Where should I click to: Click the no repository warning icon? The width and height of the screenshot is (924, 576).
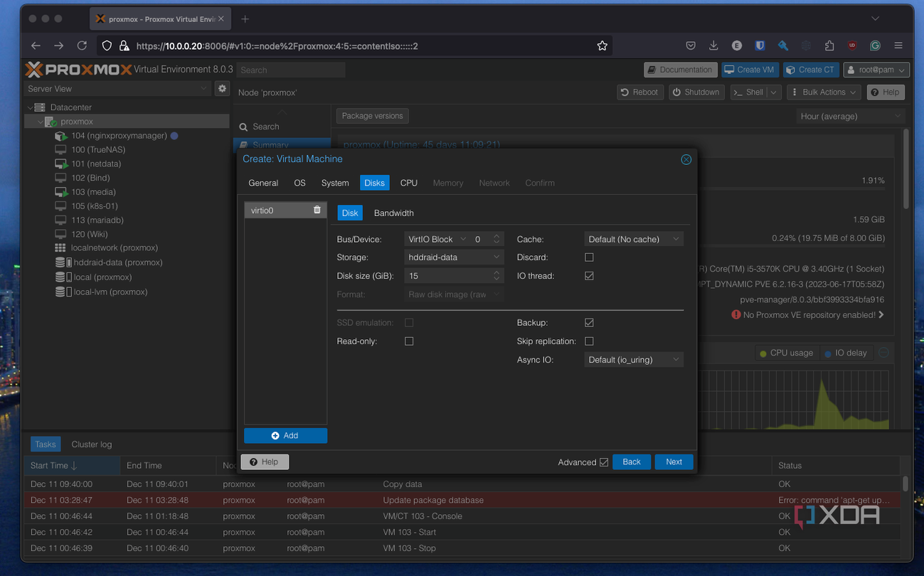tap(736, 314)
